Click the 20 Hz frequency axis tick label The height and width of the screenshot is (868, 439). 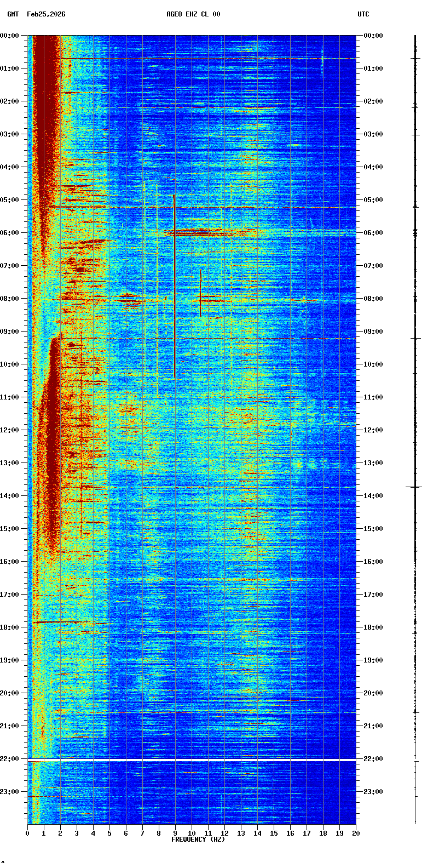click(x=356, y=833)
